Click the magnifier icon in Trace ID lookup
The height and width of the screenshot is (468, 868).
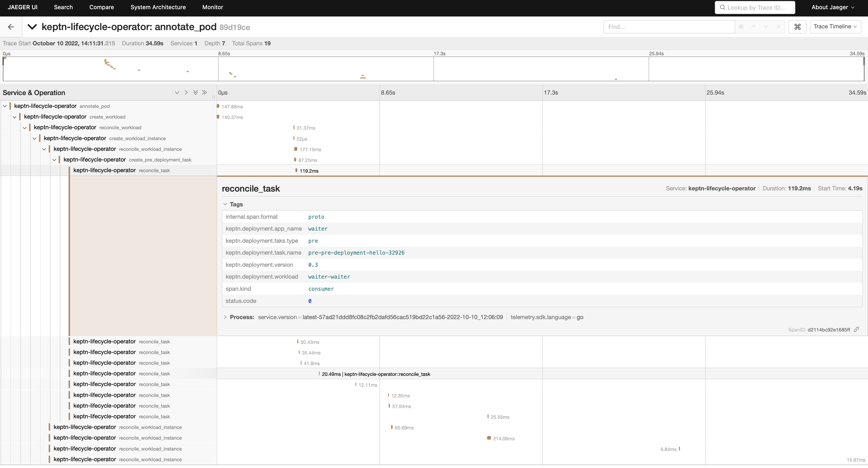tap(722, 8)
